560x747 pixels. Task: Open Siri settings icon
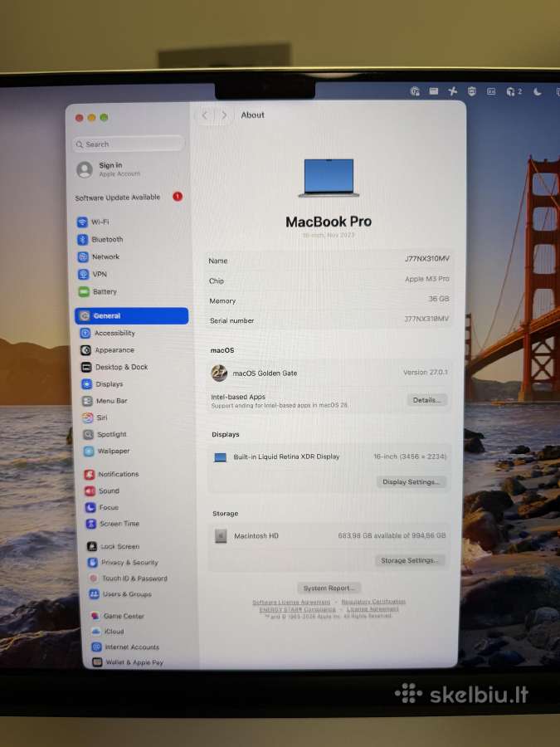(88, 417)
